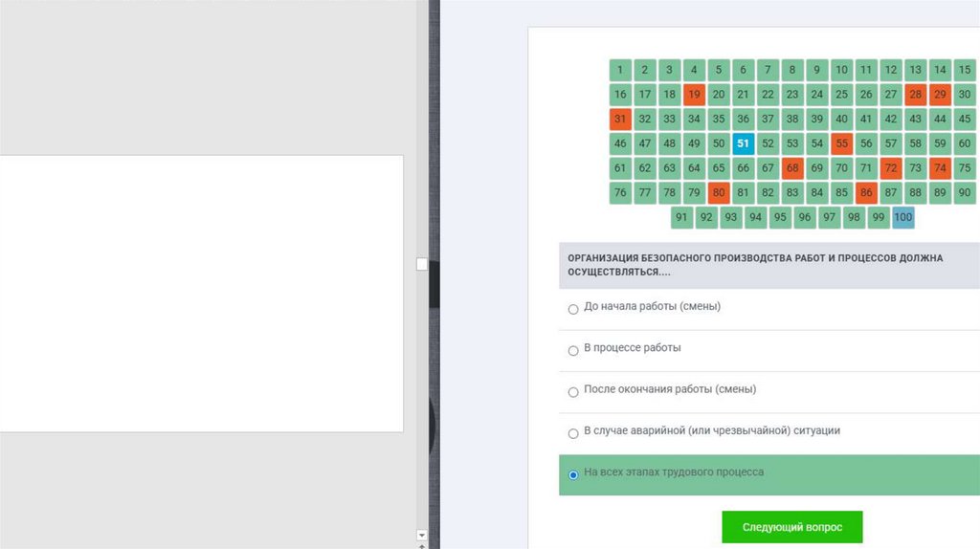
Task: Navigate to the red question 31 tile
Action: click(620, 120)
